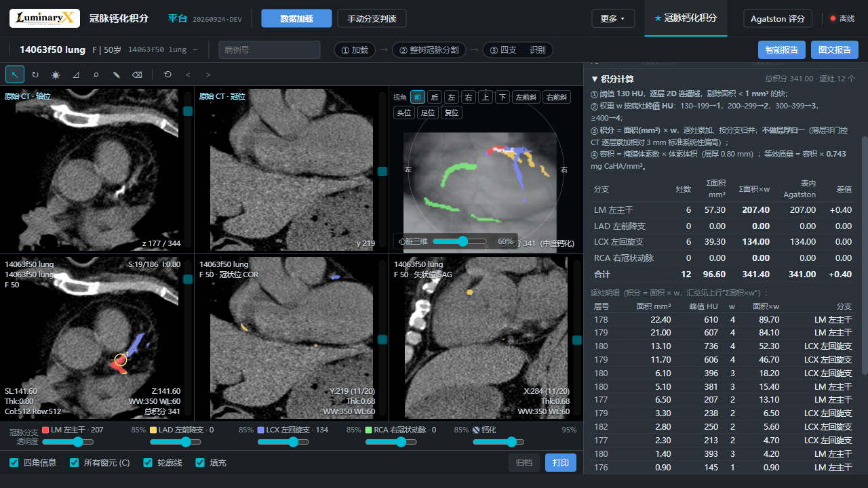Select the brightness window-level tool
The height and width of the screenshot is (488, 868).
click(56, 75)
